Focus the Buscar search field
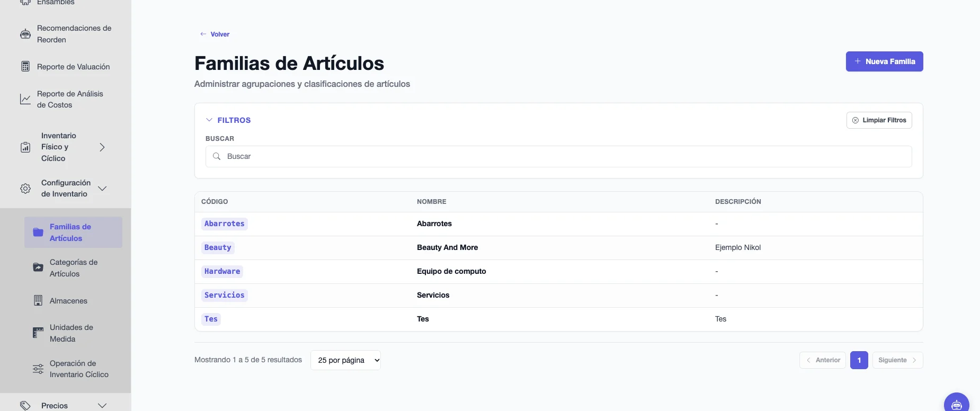Screen dimensions: 980x411 (558, 156)
